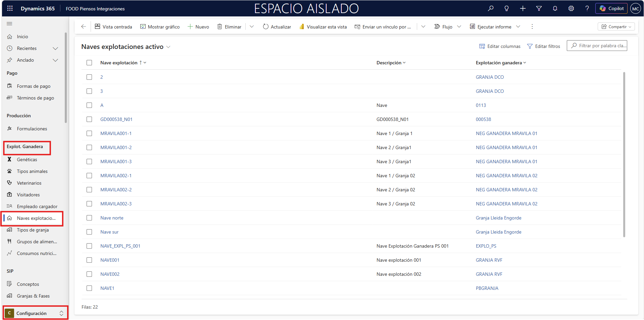The height and width of the screenshot is (320, 644).
Task: Click the Ejecutar informe icon
Action: pos(473,26)
